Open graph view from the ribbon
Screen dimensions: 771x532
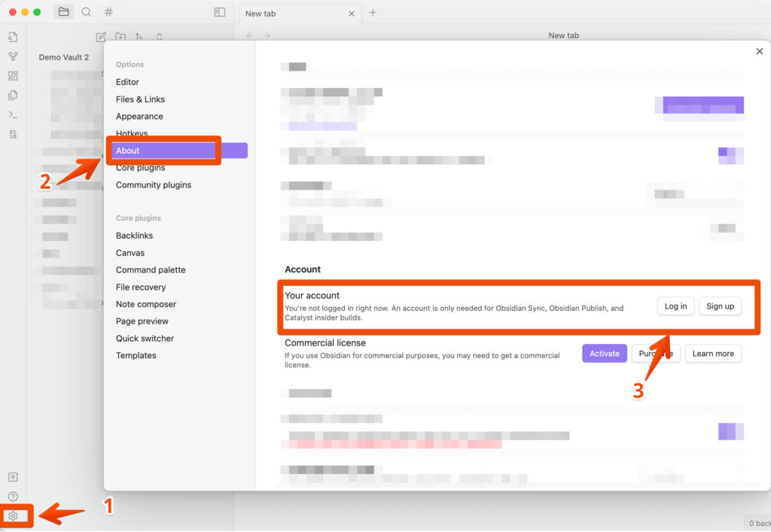[x=14, y=56]
